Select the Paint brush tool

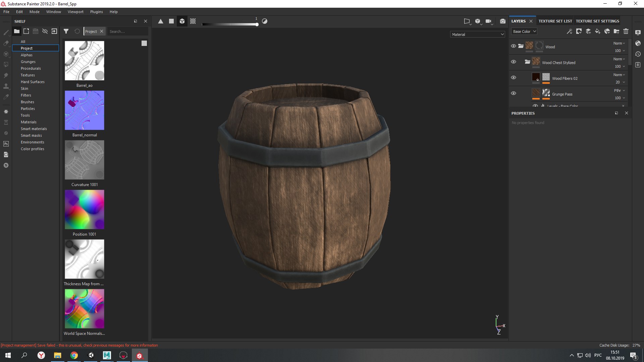click(6, 33)
